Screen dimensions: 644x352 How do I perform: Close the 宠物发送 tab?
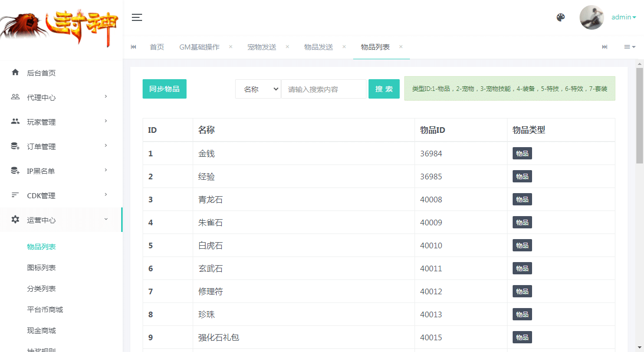[x=287, y=46]
